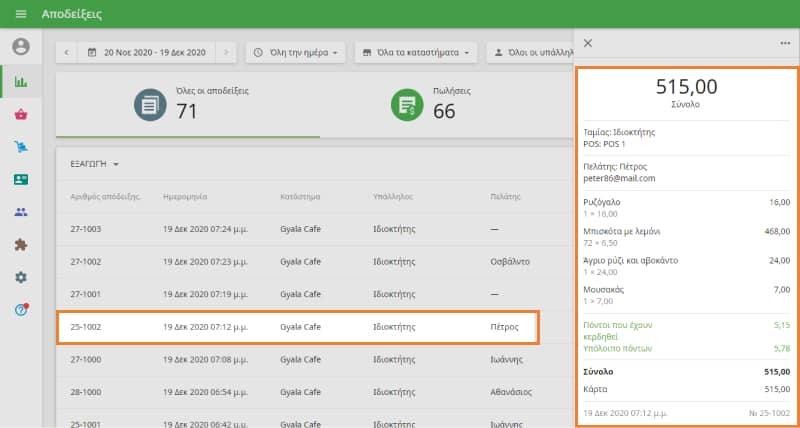This screenshot has height=428, width=800.
Task: Open Settings gear sidebar icon
Action: [21, 277]
